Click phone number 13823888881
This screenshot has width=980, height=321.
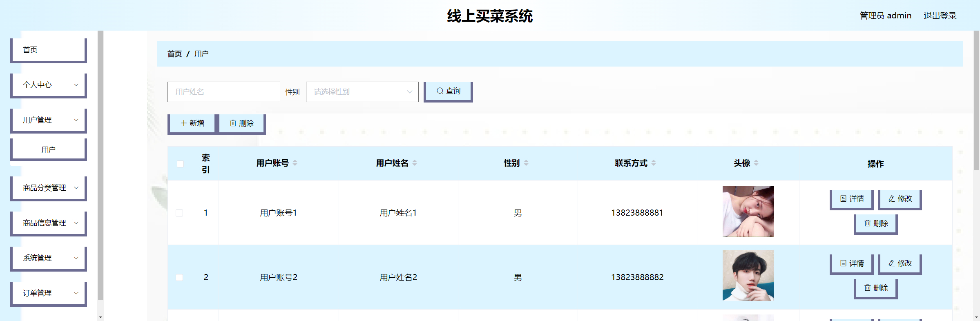pyautogui.click(x=637, y=213)
